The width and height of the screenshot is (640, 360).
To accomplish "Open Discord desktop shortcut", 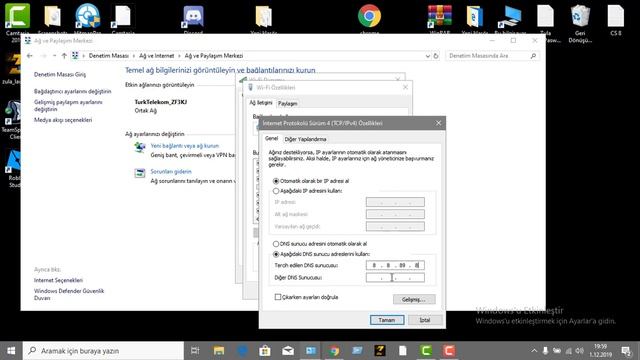I will pos(193,18).
